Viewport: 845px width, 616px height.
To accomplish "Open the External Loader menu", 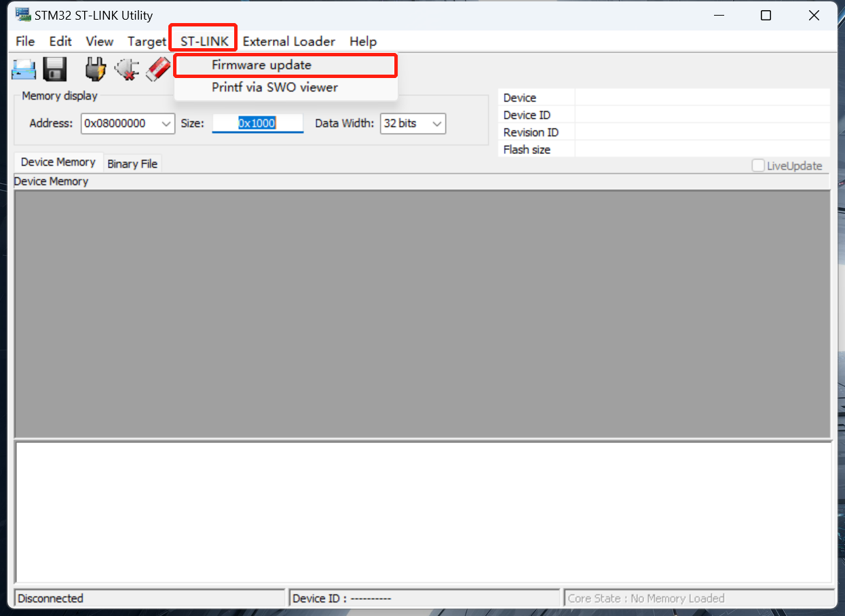I will [289, 41].
